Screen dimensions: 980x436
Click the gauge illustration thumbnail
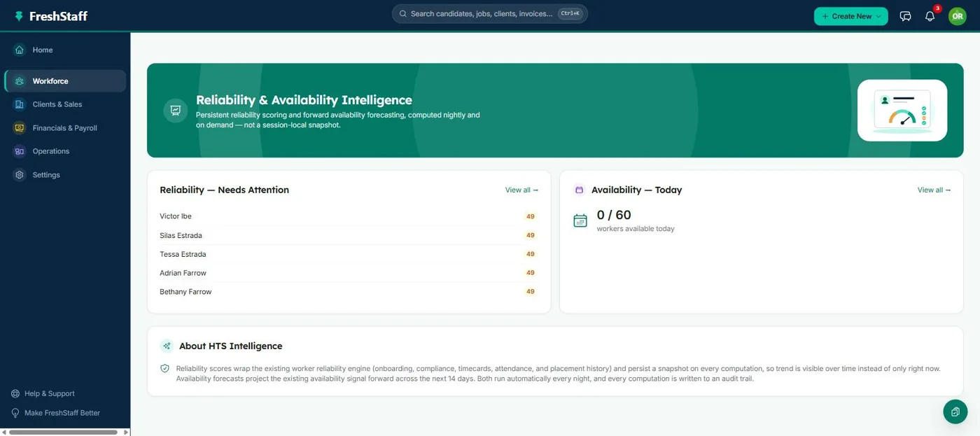902,110
